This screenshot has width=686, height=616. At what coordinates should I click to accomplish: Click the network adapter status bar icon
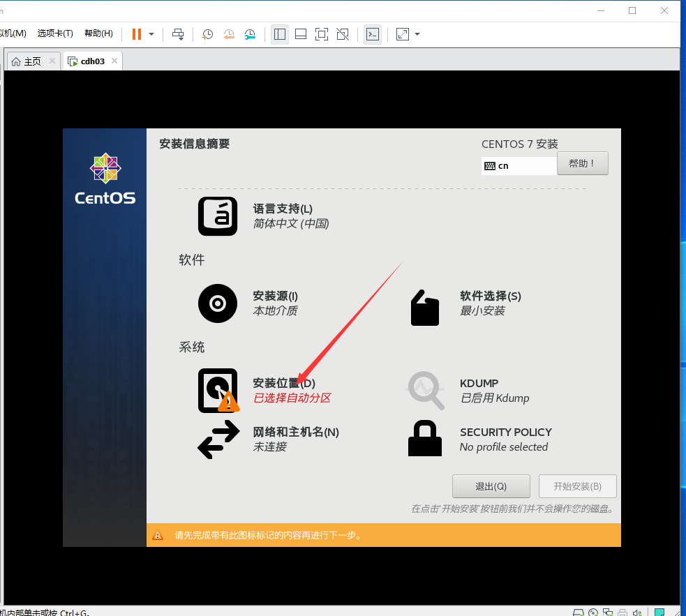coord(607,613)
